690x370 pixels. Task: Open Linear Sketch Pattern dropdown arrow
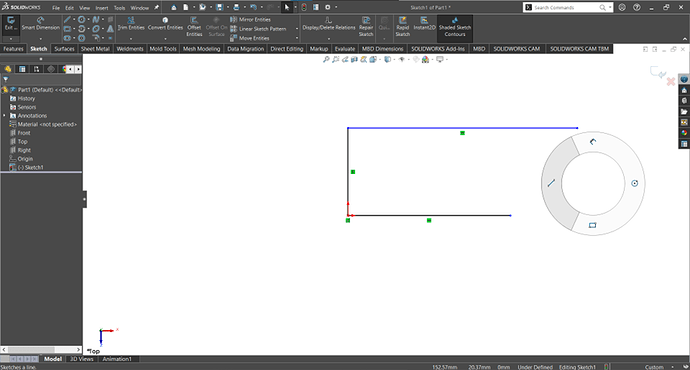pos(297,29)
